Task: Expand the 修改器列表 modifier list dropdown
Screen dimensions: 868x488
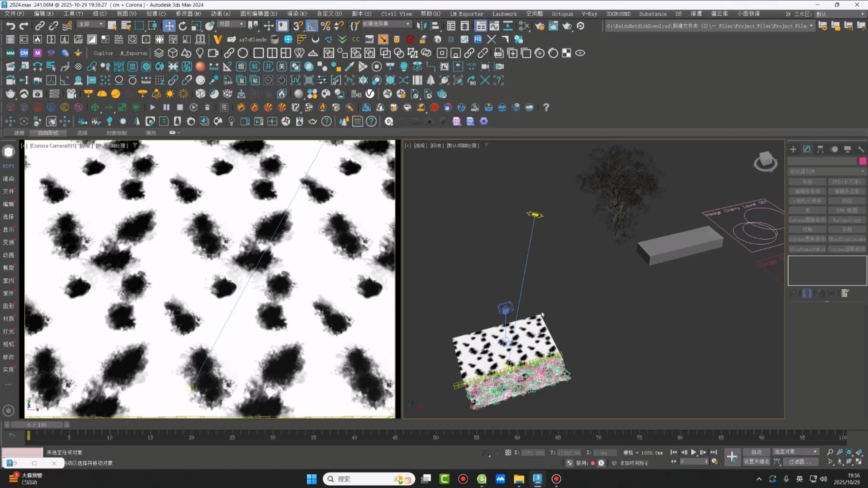Action: coord(827,172)
